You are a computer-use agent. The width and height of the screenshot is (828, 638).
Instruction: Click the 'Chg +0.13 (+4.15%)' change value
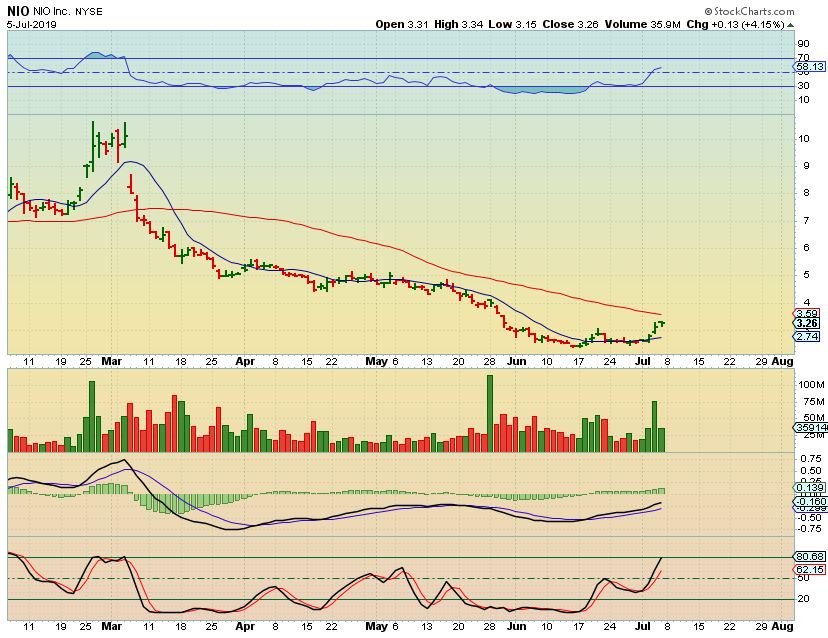click(x=735, y=24)
